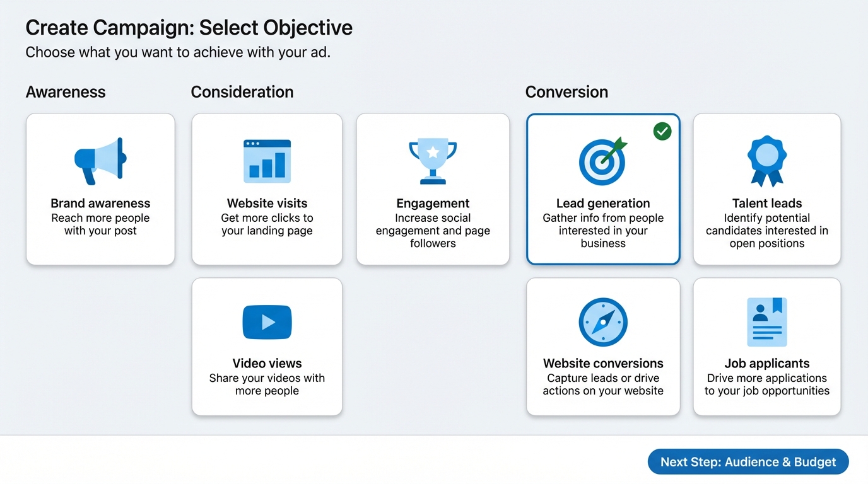
Task: Click the Video views play icon
Action: coord(267,322)
